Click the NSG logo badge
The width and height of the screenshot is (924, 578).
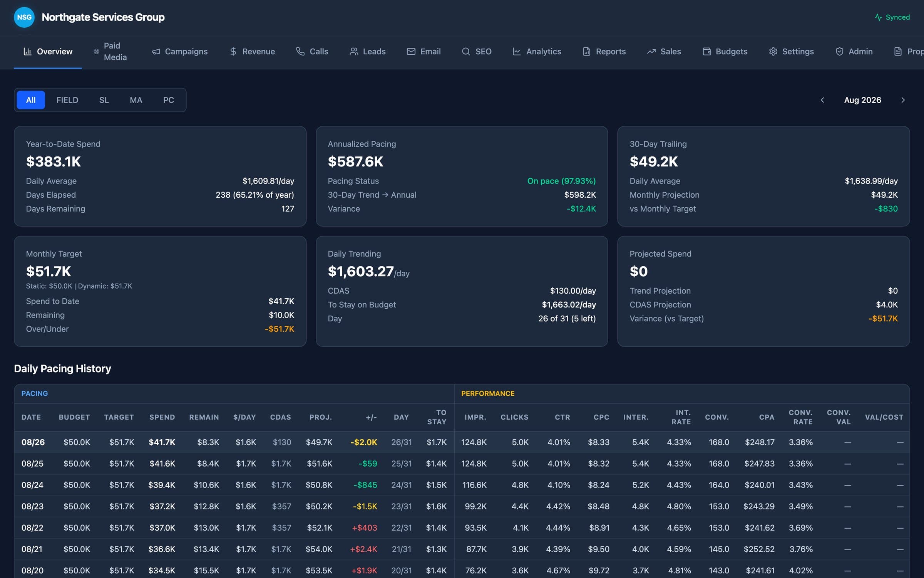[24, 17]
